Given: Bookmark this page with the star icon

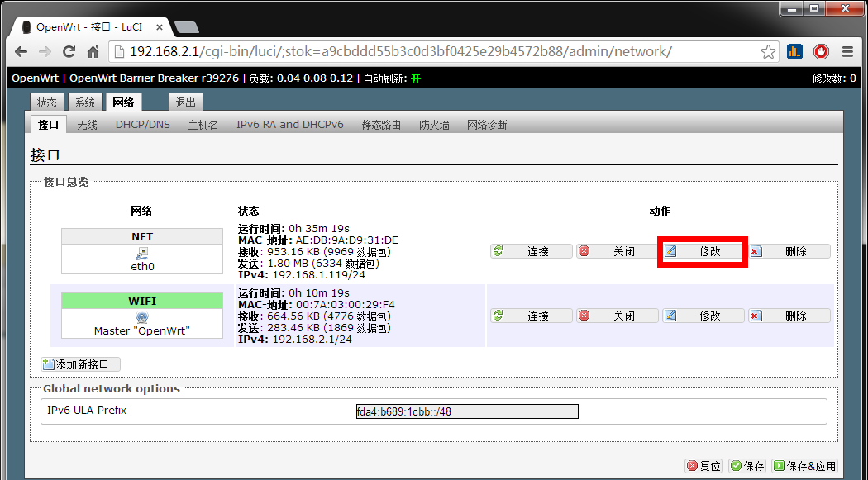Looking at the screenshot, I should click(x=768, y=52).
